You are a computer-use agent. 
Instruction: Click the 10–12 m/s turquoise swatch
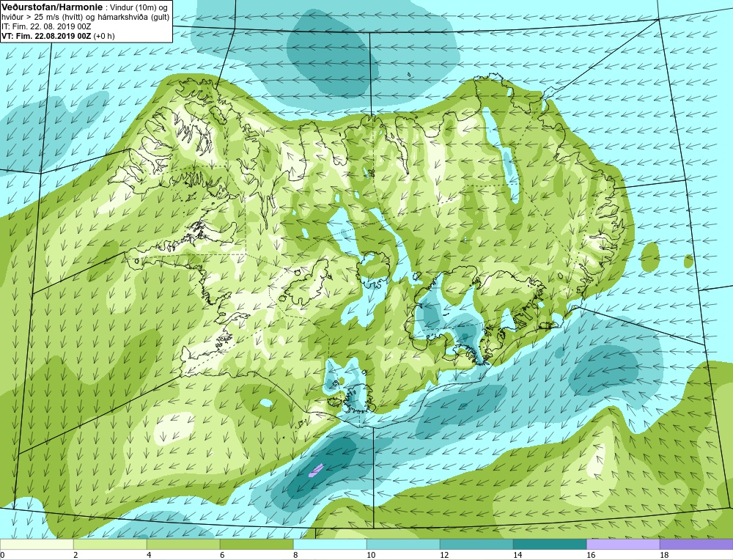pyautogui.click(x=403, y=545)
